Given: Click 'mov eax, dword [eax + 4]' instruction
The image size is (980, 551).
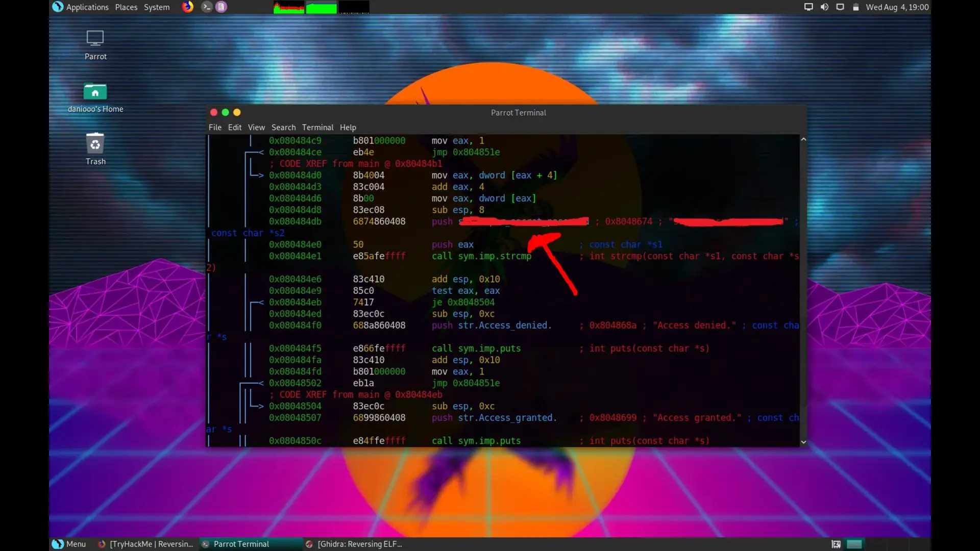Looking at the screenshot, I should tap(494, 176).
